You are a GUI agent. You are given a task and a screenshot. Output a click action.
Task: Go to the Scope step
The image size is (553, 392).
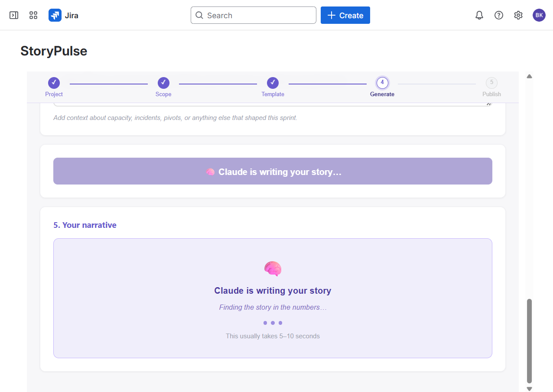163,87
